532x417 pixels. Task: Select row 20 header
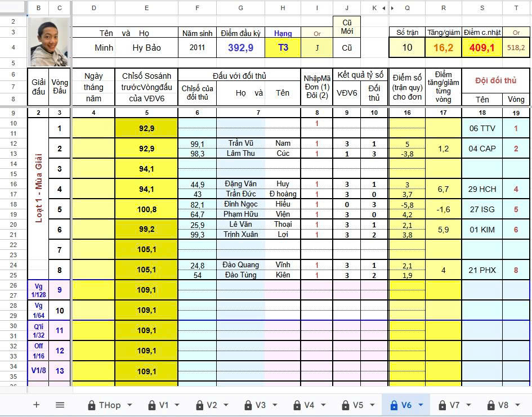pyautogui.click(x=14, y=225)
